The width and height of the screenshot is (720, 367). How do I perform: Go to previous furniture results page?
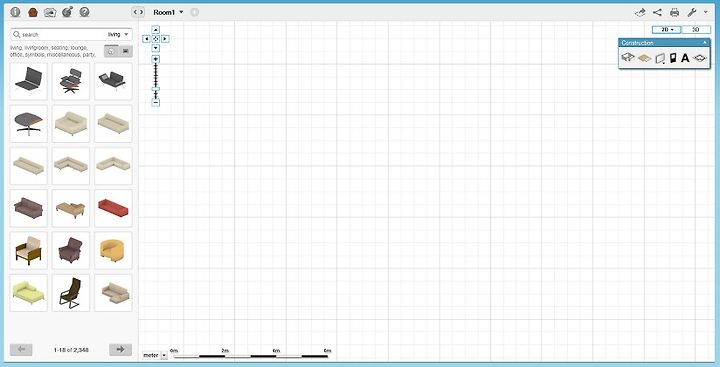pyautogui.click(x=21, y=350)
